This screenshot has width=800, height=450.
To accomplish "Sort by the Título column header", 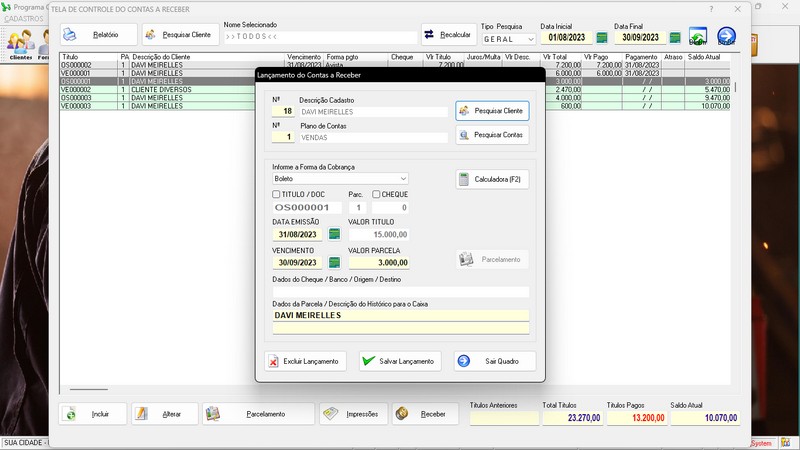I will [89, 57].
